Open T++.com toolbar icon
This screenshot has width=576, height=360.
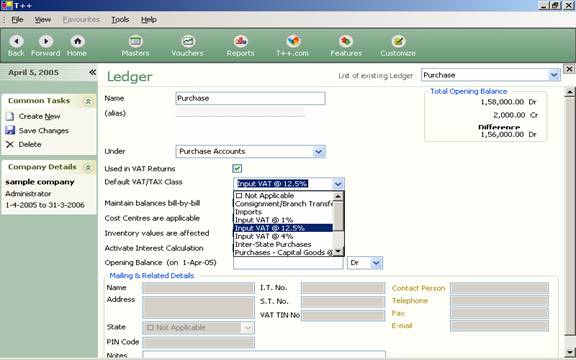pyautogui.click(x=293, y=41)
